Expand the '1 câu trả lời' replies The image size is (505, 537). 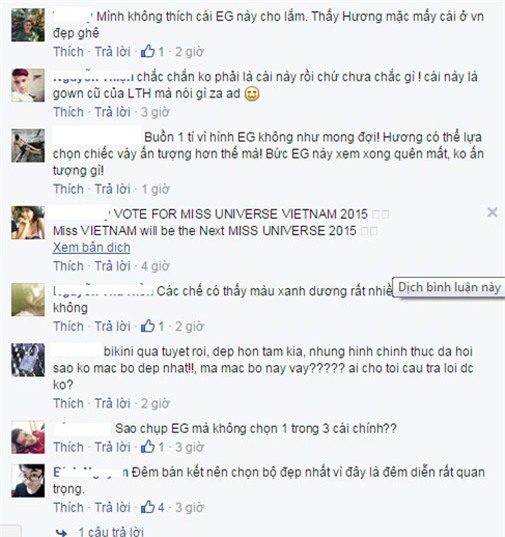tap(111, 532)
